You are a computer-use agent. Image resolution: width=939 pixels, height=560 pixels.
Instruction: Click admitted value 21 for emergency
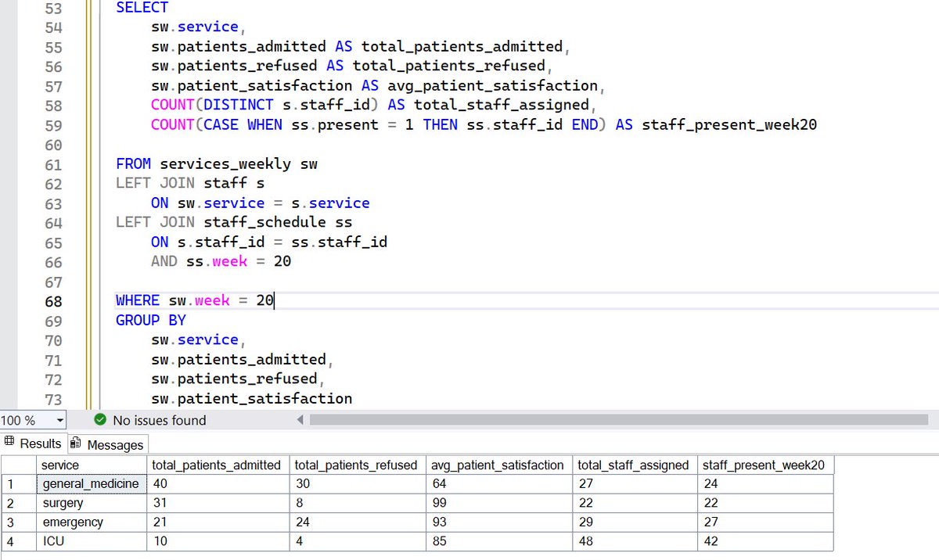tap(218, 522)
